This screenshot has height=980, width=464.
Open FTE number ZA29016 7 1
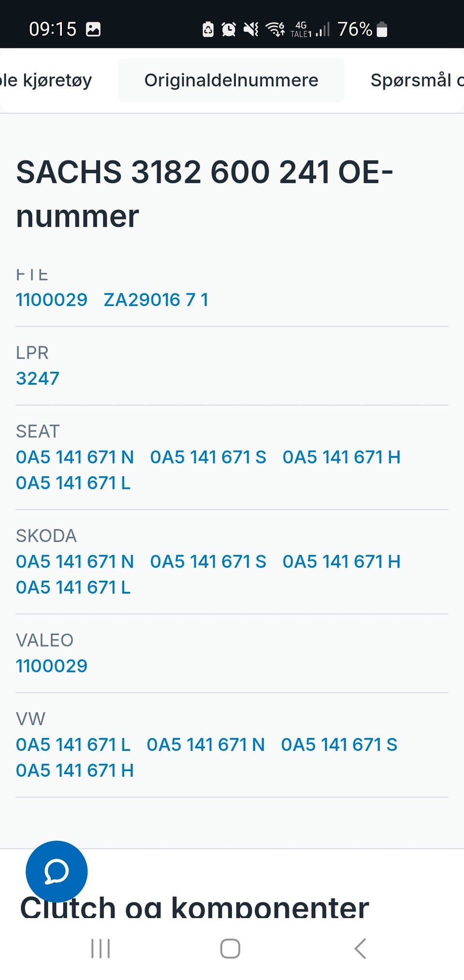tap(156, 300)
